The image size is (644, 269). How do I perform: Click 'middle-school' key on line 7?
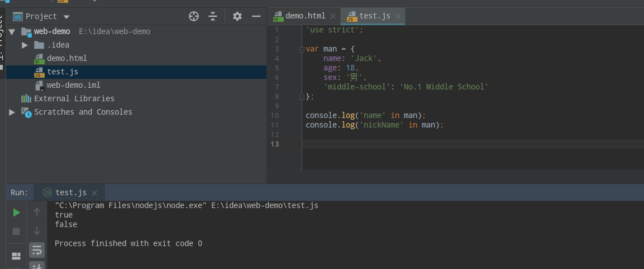click(357, 87)
